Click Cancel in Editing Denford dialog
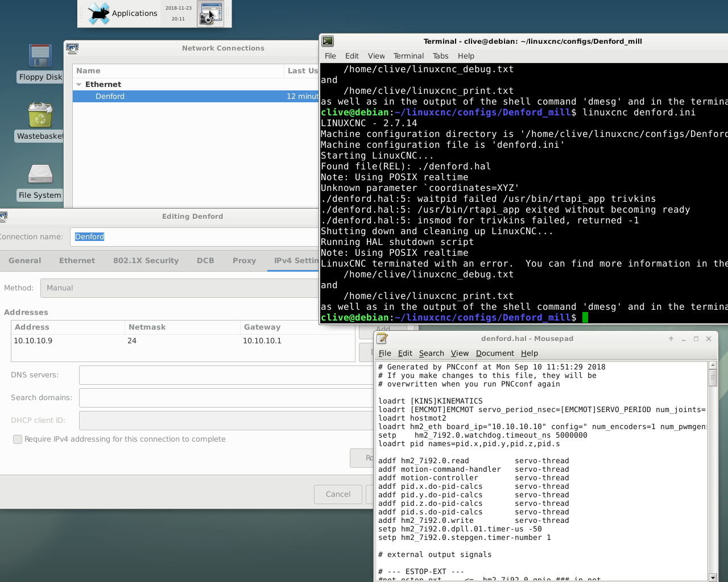Viewport: 728px width, 582px height. coord(338,494)
